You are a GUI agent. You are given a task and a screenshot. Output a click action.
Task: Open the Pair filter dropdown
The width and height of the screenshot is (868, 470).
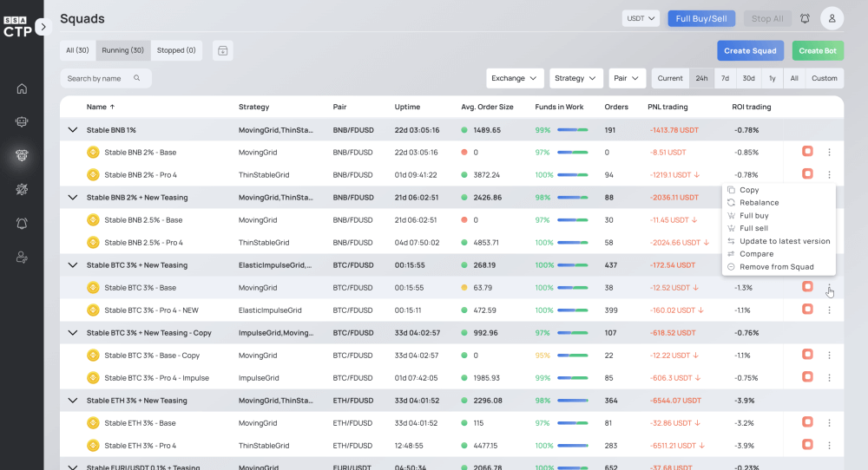[x=627, y=78]
